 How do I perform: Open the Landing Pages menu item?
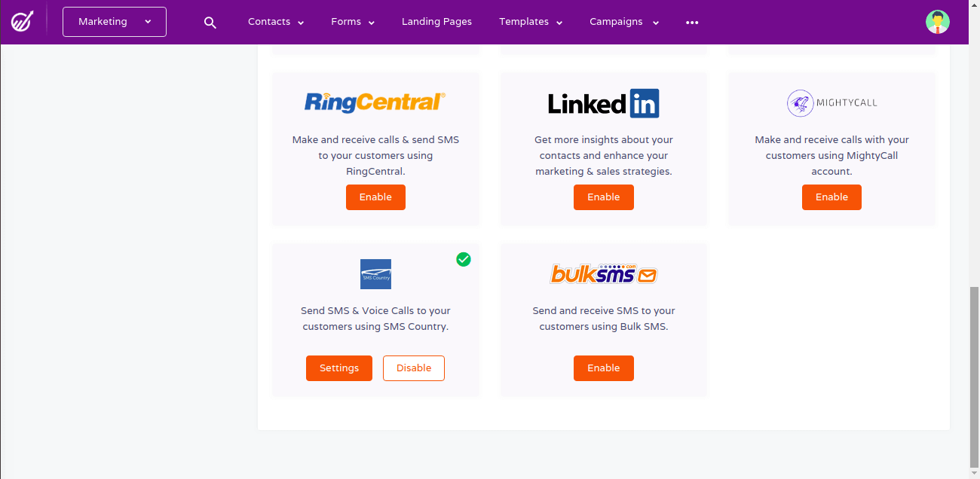click(436, 22)
